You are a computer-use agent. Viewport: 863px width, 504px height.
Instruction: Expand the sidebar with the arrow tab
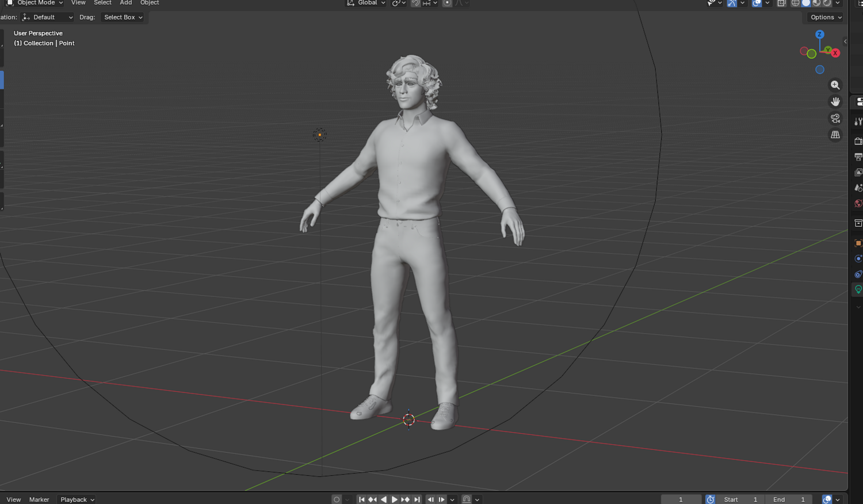point(845,41)
